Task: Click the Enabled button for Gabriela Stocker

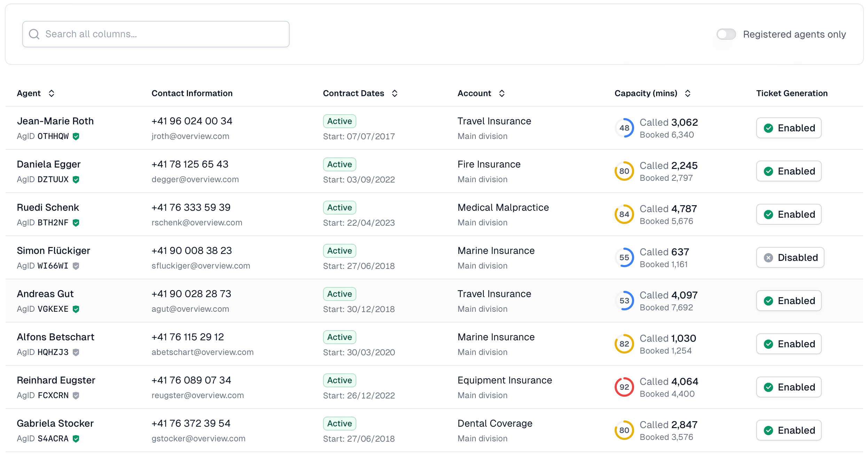Action: (789, 430)
